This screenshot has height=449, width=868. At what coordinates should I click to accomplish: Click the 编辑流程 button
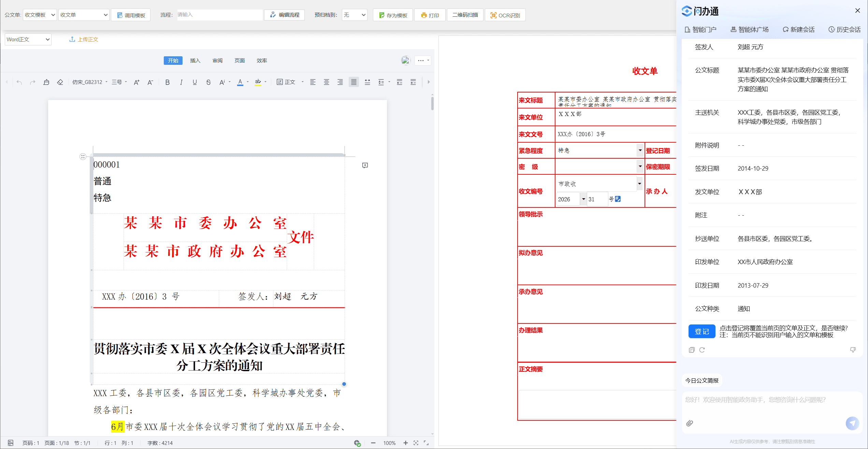(284, 15)
